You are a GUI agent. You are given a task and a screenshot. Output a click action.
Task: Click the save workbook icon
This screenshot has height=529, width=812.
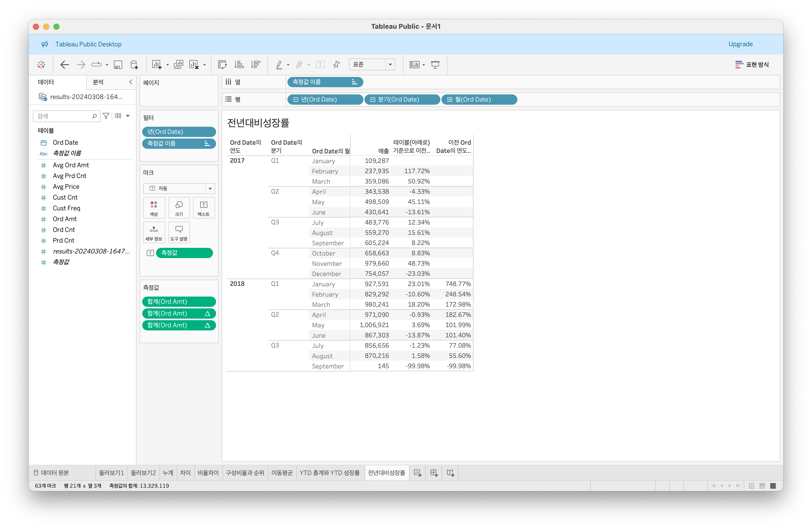(118, 64)
